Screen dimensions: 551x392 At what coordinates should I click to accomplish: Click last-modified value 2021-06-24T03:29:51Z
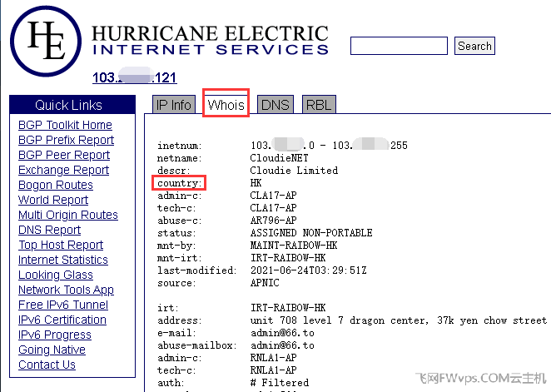tap(309, 270)
